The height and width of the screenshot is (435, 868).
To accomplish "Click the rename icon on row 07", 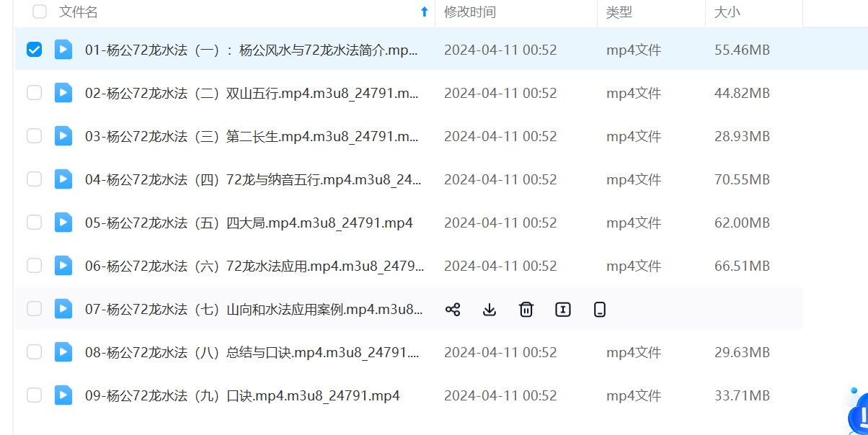I will point(563,310).
